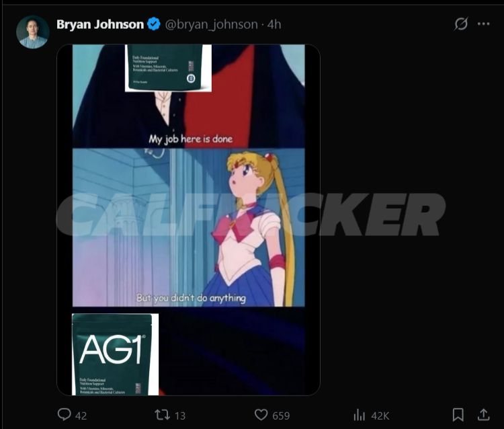Click the repost arrows icon
This screenshot has height=429, width=504.
pyautogui.click(x=163, y=415)
